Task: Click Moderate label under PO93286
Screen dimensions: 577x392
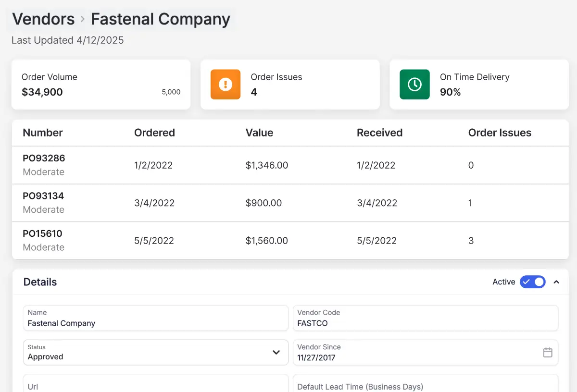Action: tap(44, 172)
